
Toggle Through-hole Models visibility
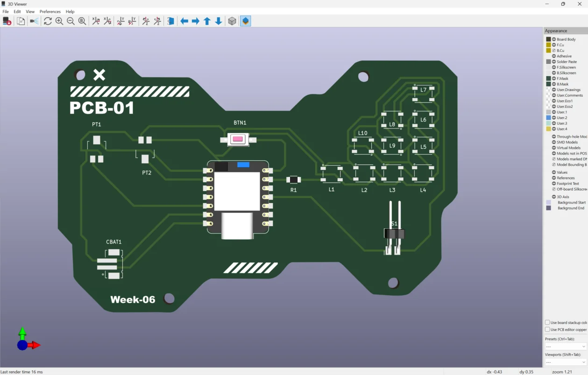554,137
